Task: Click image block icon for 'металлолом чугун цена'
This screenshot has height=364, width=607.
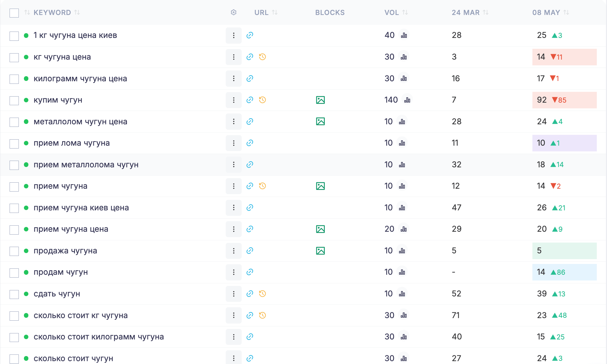Action: [320, 121]
